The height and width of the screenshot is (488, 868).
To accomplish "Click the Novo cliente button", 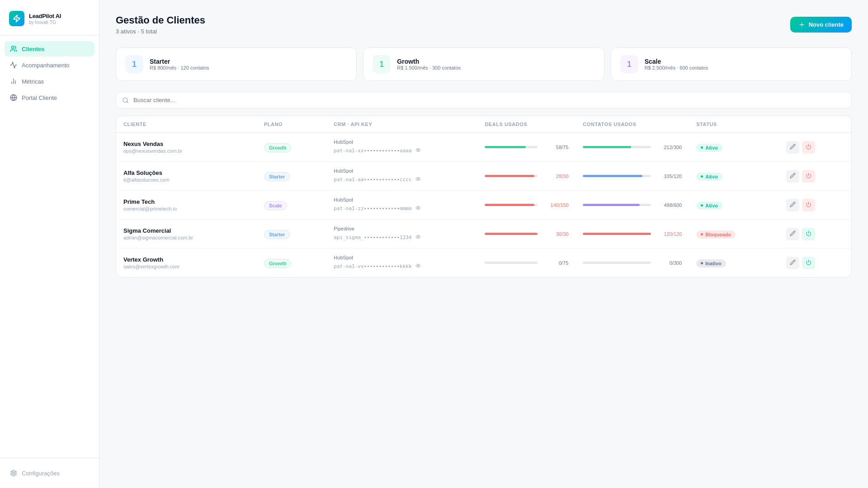I will (x=821, y=24).
